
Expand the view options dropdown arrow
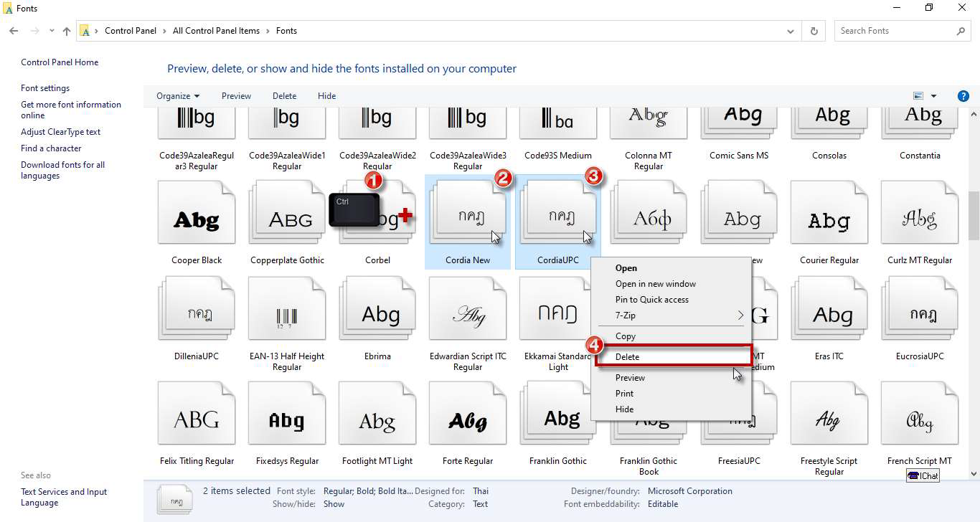(x=933, y=96)
